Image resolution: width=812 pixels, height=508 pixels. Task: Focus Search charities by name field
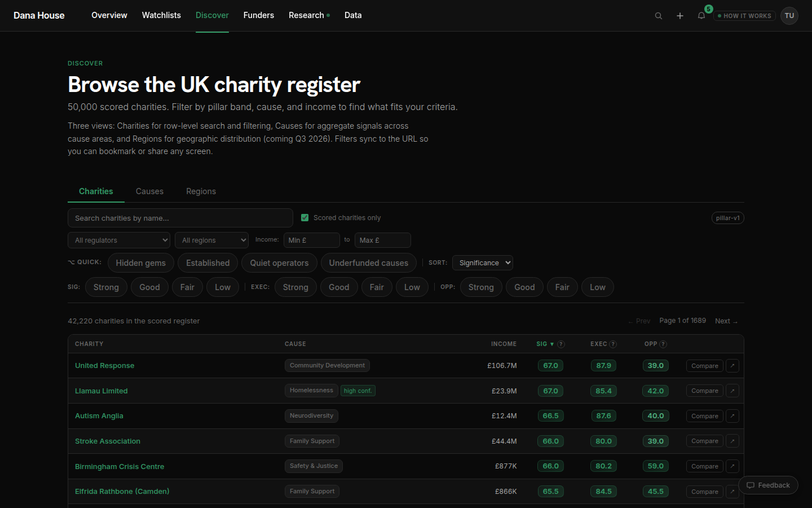(x=180, y=218)
